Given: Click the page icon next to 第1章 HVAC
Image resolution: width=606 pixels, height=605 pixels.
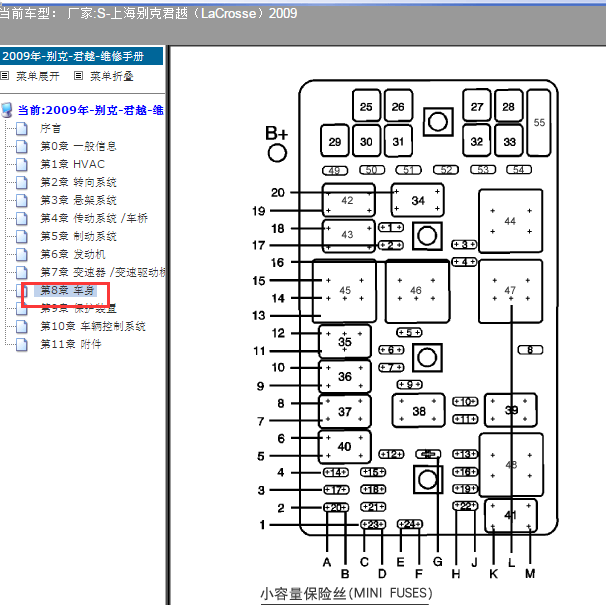Looking at the screenshot, I should tap(22, 164).
